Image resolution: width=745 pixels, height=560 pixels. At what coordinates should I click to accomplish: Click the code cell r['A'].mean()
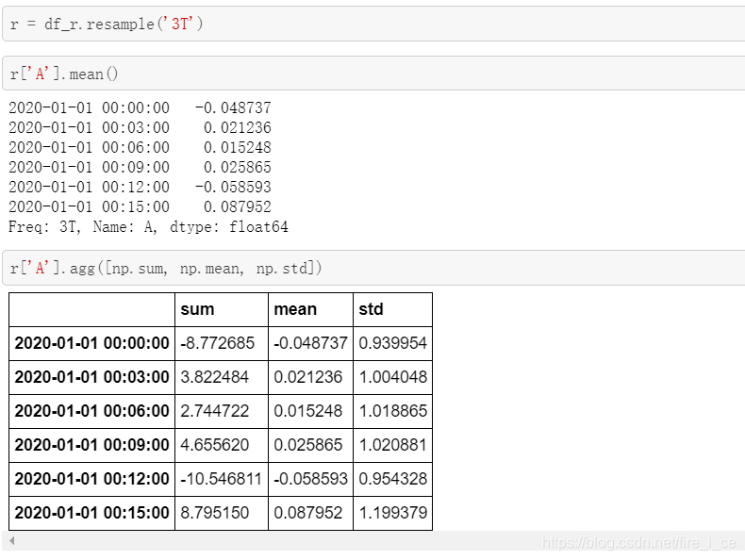(x=373, y=74)
